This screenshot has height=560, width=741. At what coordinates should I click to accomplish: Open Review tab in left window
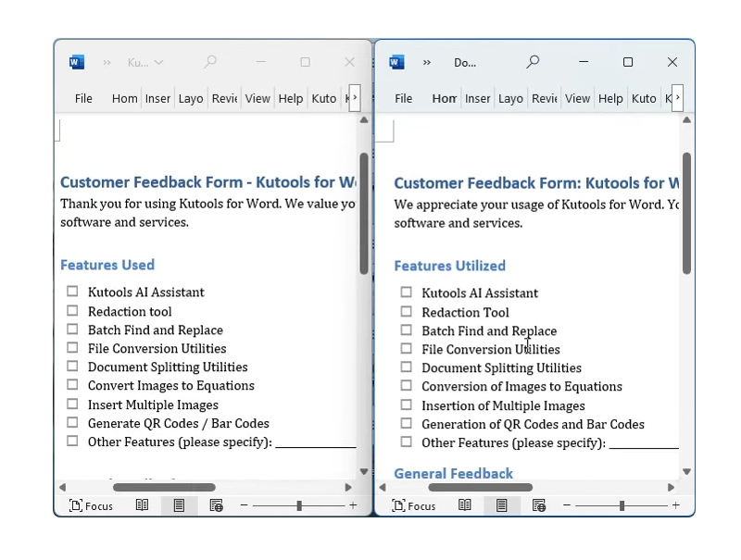[224, 98]
